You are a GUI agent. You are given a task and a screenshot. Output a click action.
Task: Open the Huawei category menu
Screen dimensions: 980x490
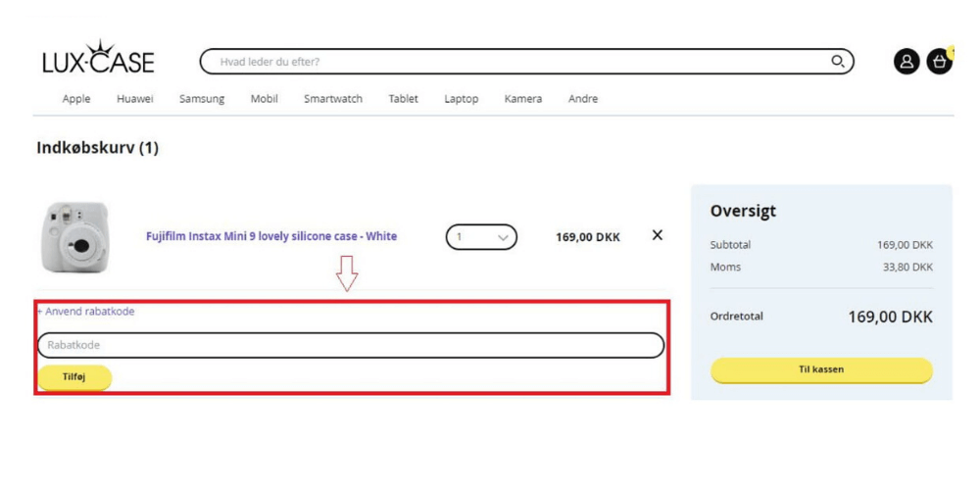click(134, 99)
